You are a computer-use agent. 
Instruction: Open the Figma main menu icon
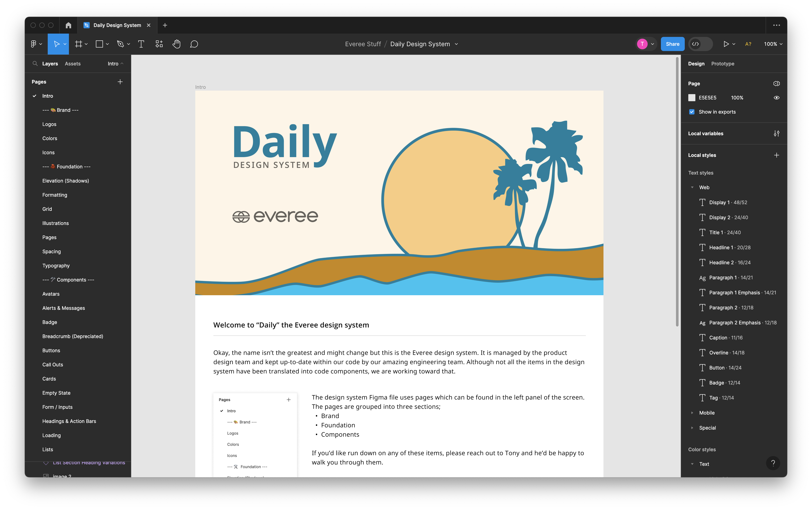[x=33, y=44]
